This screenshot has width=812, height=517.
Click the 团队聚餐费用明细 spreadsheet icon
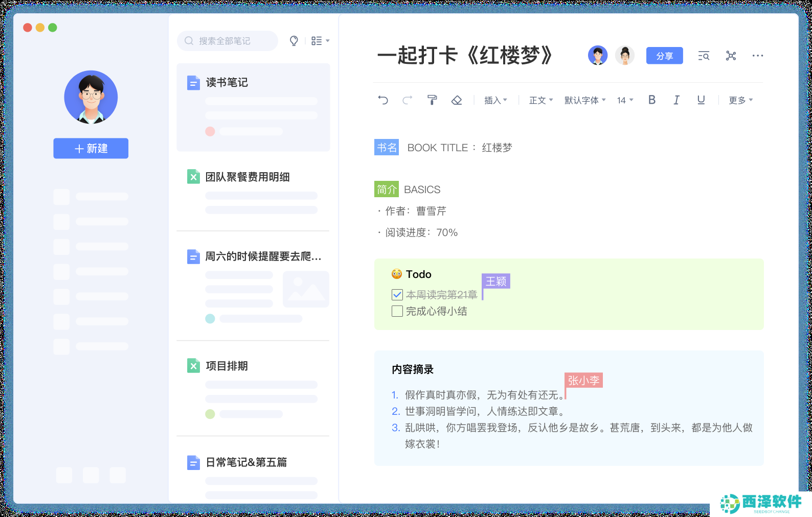click(193, 177)
